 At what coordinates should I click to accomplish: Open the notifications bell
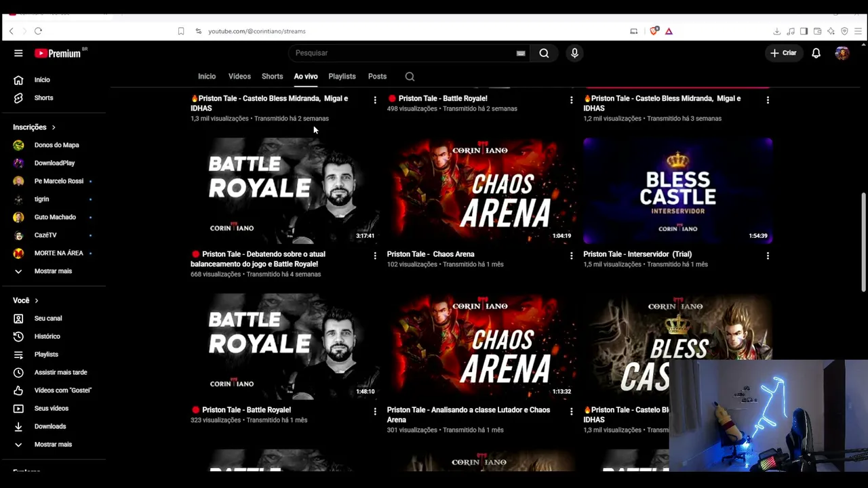pyautogui.click(x=816, y=53)
